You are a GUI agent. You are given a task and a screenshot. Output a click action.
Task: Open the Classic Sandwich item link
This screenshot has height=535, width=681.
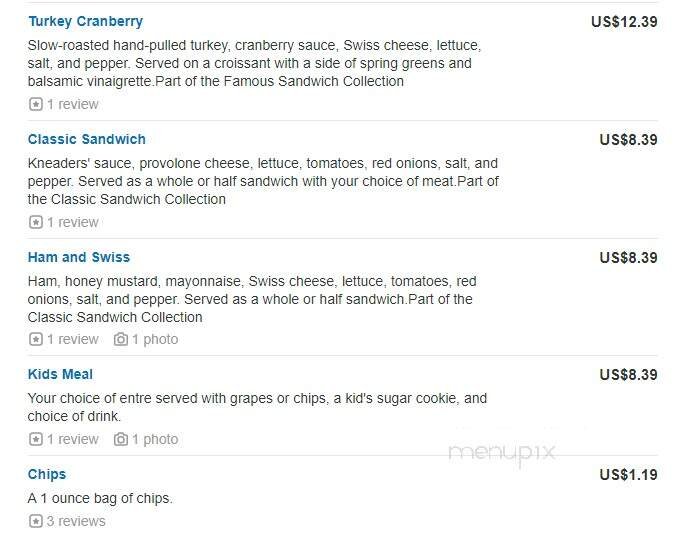87,139
